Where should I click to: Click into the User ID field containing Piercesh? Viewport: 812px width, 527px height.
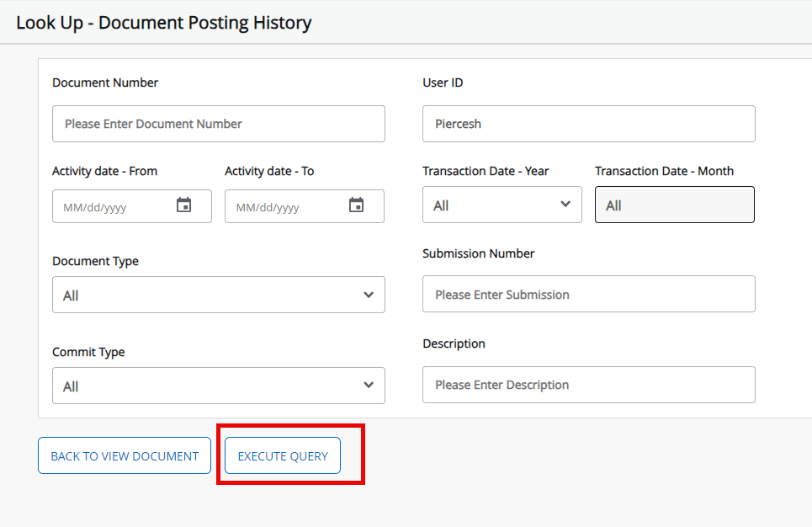pyautogui.click(x=588, y=124)
